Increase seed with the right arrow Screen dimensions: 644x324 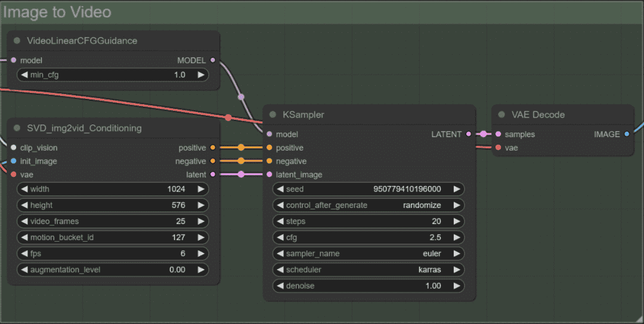pyautogui.click(x=457, y=189)
